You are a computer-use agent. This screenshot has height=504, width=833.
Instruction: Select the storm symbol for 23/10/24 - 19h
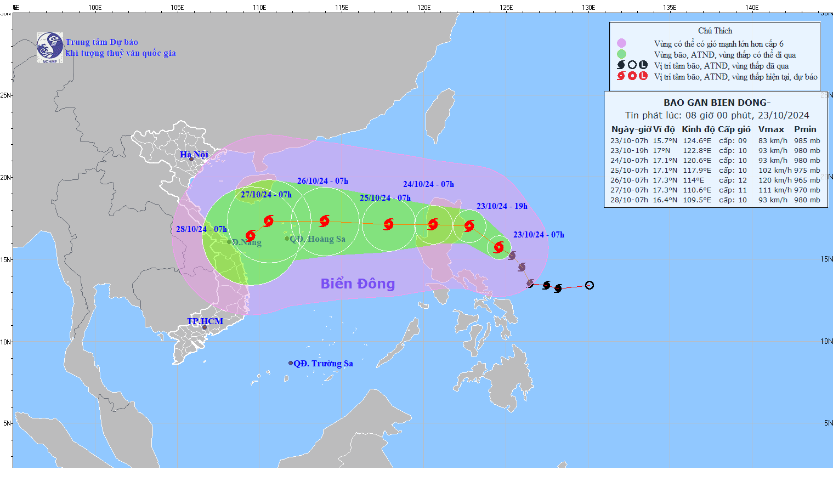pos(469,225)
